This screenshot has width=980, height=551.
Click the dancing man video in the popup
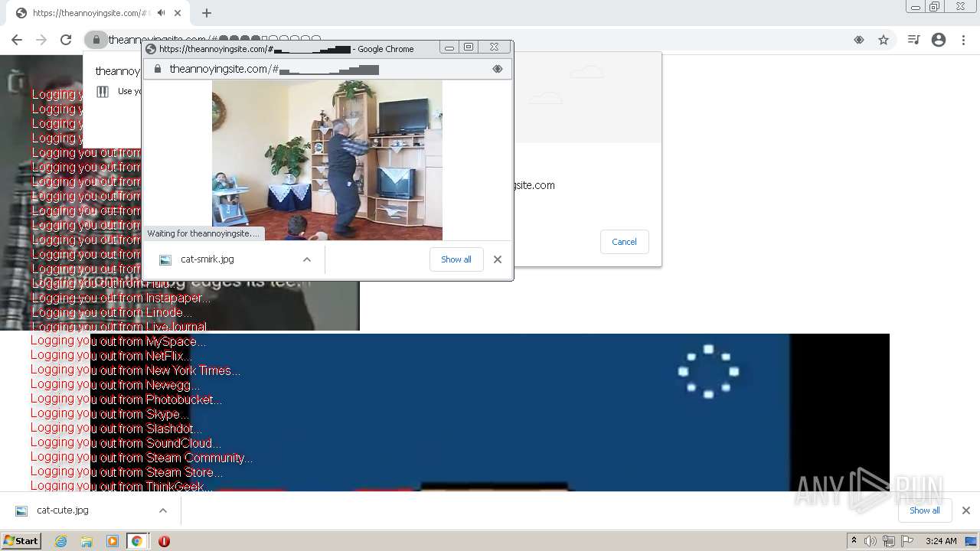(x=327, y=160)
